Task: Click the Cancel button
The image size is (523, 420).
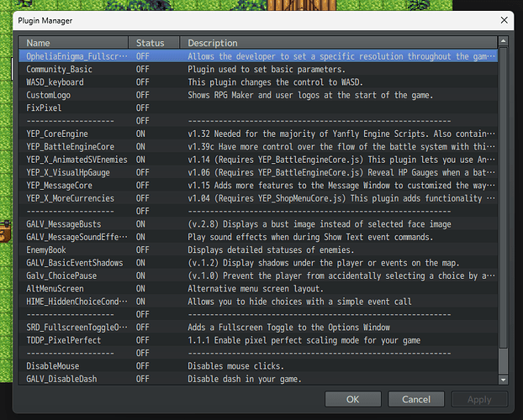Action: (x=416, y=399)
